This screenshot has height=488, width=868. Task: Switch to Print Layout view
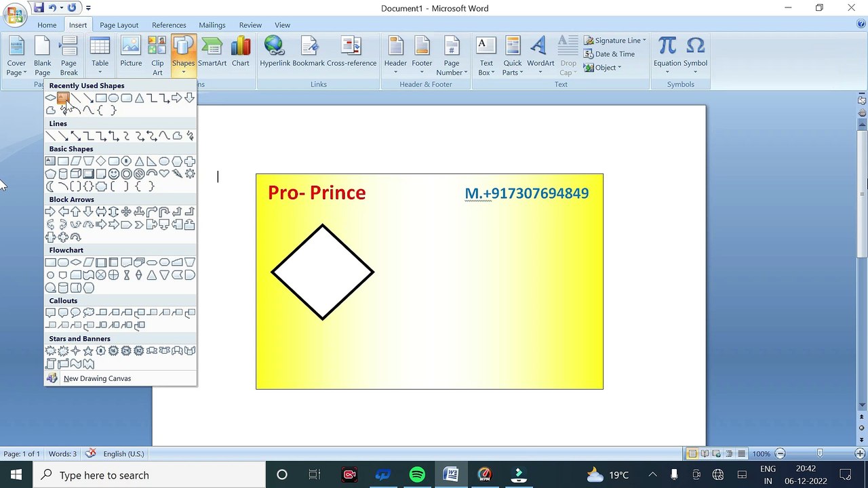pos(692,453)
